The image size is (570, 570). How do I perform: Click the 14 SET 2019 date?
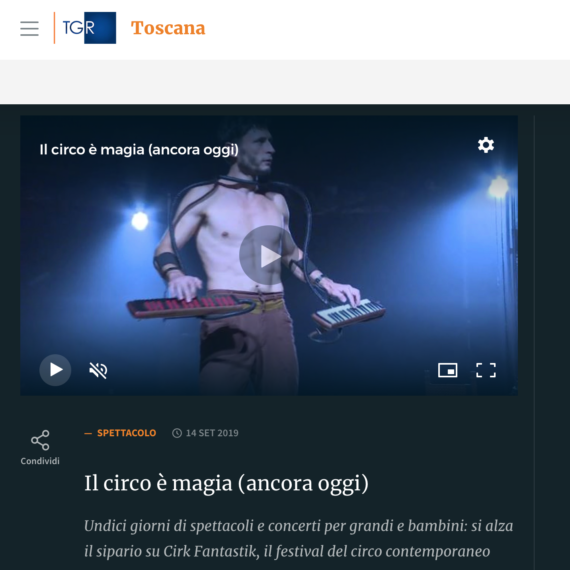pos(212,433)
